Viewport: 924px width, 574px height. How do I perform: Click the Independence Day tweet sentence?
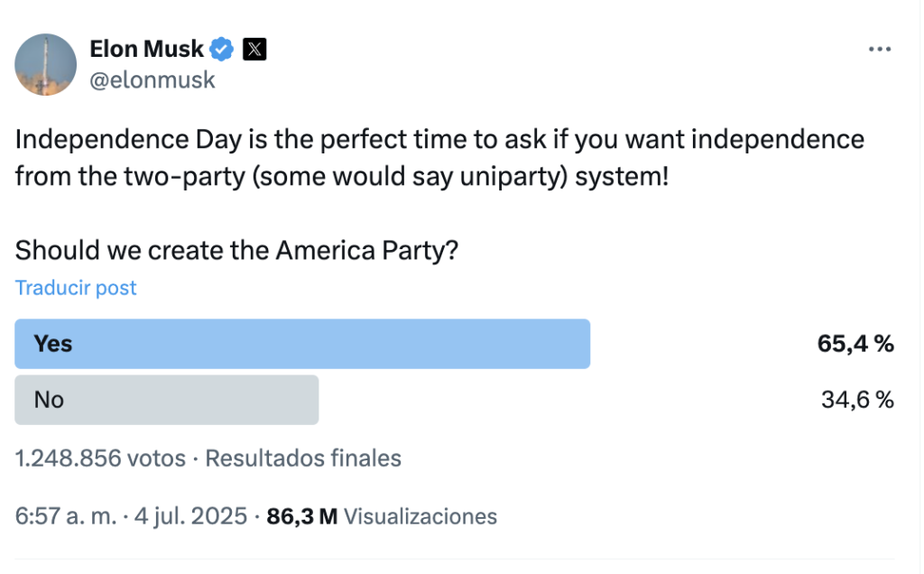(439, 141)
